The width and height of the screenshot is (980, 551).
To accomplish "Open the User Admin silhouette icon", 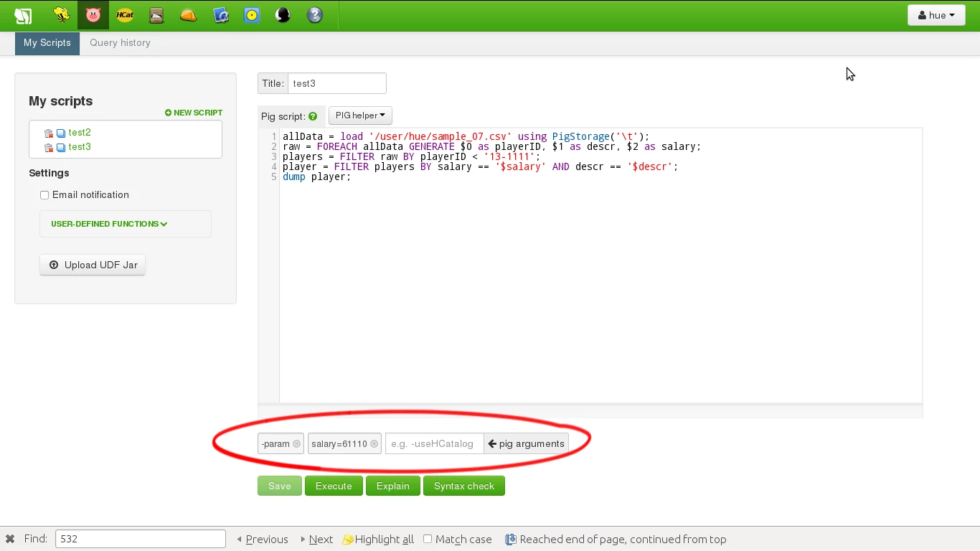I will coord(283,14).
